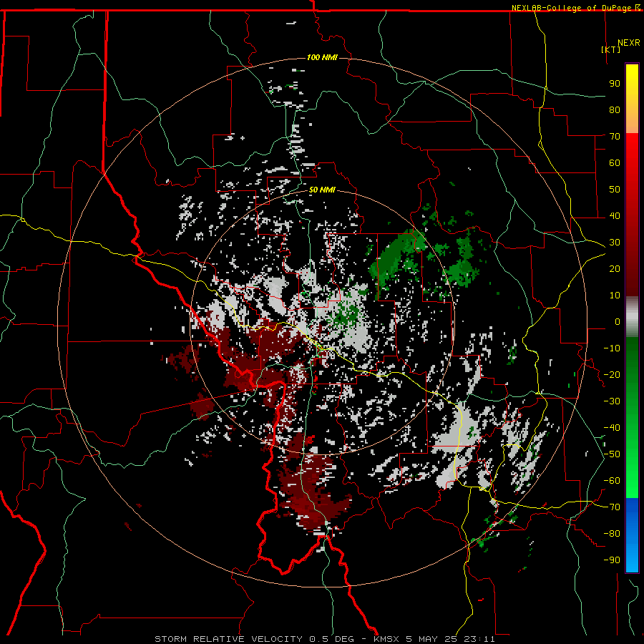644x644 pixels.
Task: Click the -80 value on the velocity legend
Action: (x=612, y=534)
